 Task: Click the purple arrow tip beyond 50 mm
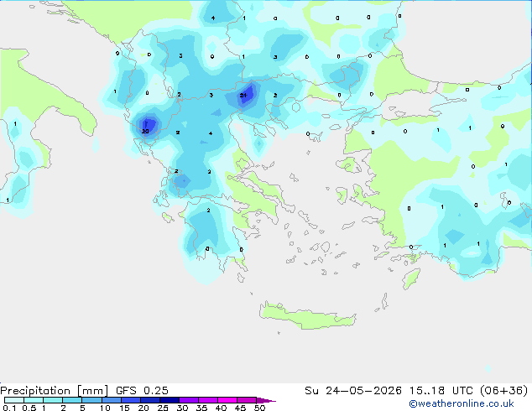tap(266, 400)
